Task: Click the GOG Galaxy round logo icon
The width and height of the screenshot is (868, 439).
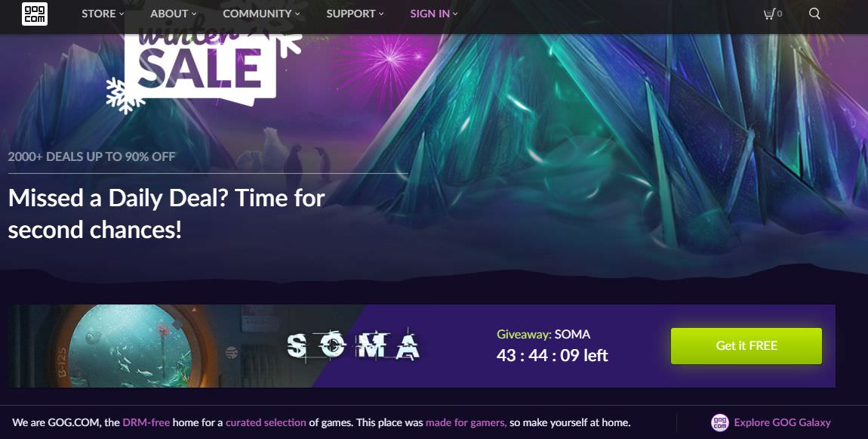Action: click(x=719, y=422)
